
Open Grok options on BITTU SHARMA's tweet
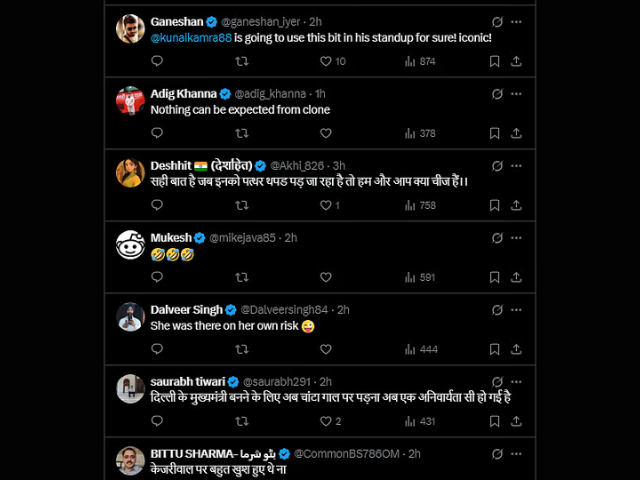(498, 453)
